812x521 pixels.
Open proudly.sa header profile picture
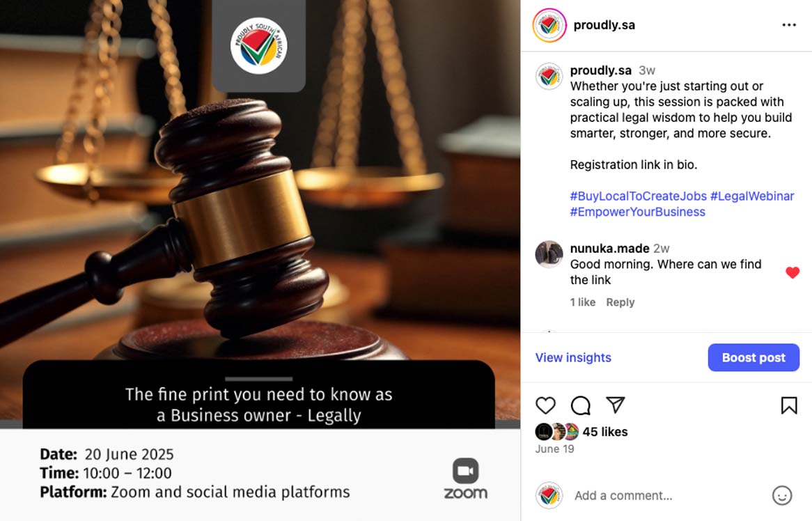[549, 25]
